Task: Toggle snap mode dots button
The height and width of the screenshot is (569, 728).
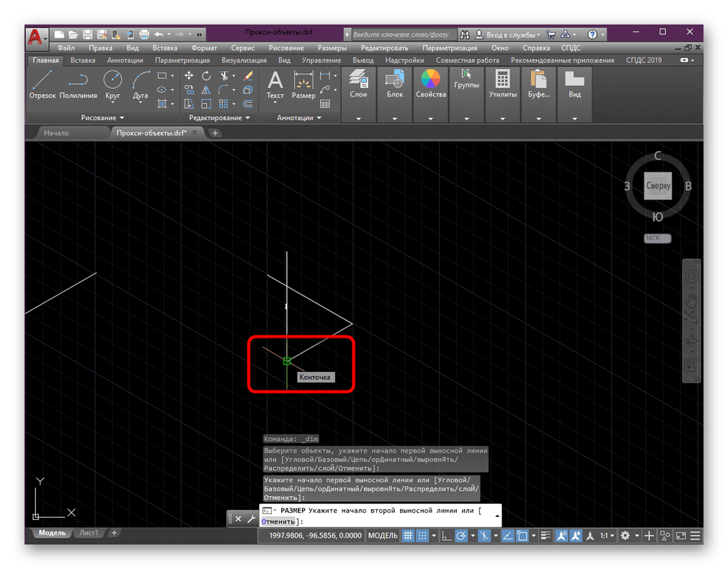Action: pos(422,535)
